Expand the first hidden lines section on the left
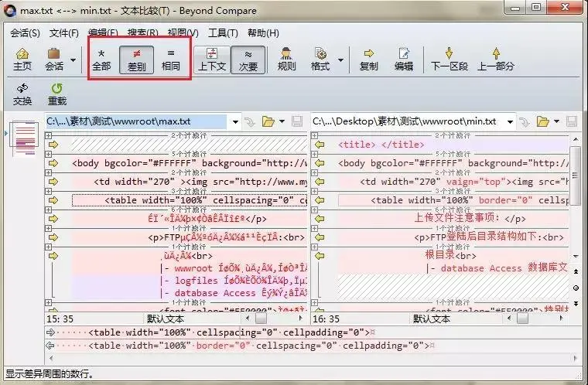The width and height of the screenshot is (588, 385). [49, 136]
